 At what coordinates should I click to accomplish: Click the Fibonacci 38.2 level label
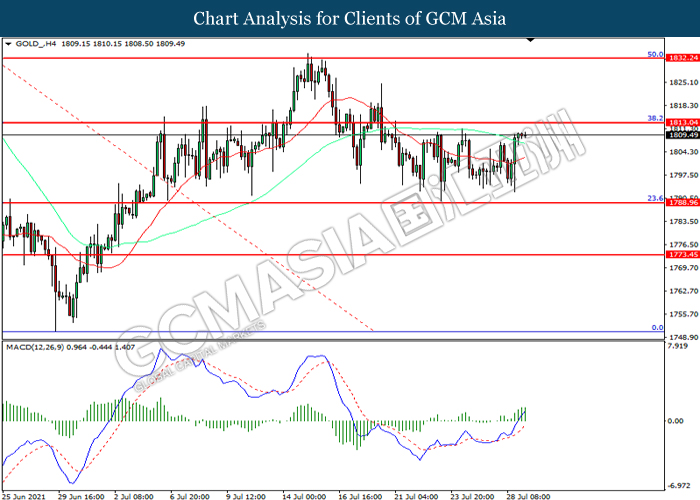655,117
